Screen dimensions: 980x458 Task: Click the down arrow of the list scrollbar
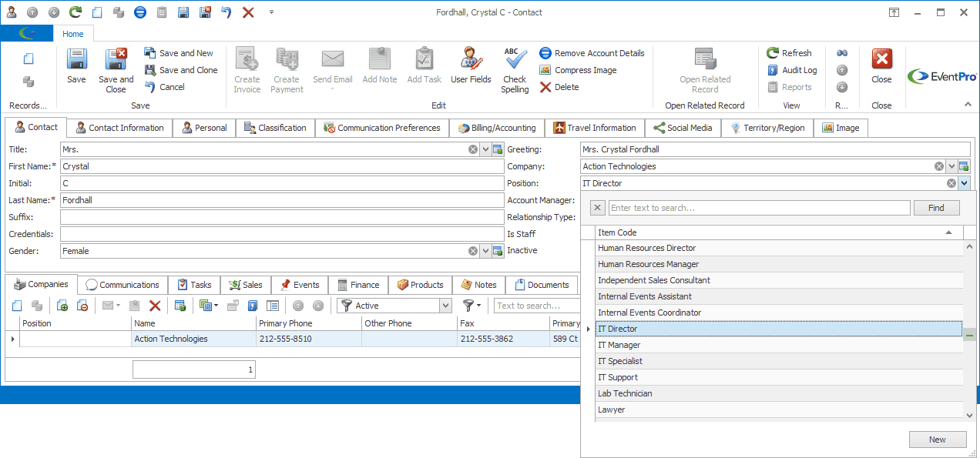point(969,416)
